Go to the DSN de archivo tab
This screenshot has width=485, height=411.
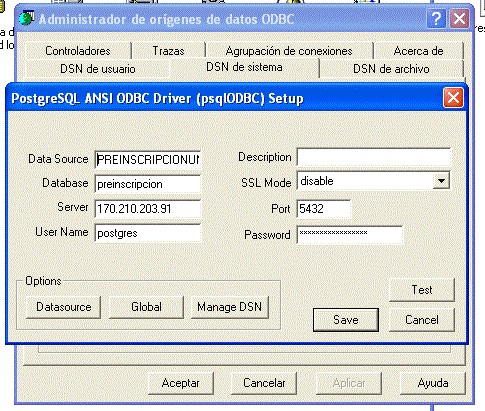[391, 69]
